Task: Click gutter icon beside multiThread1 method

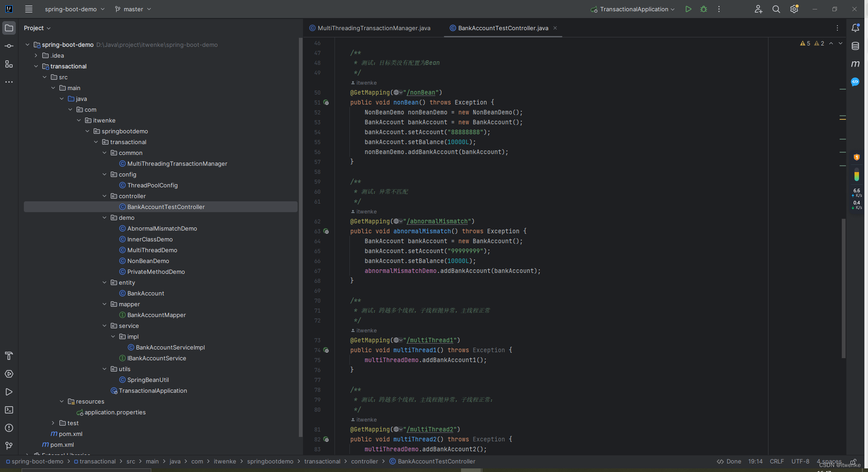Action: pos(326,350)
